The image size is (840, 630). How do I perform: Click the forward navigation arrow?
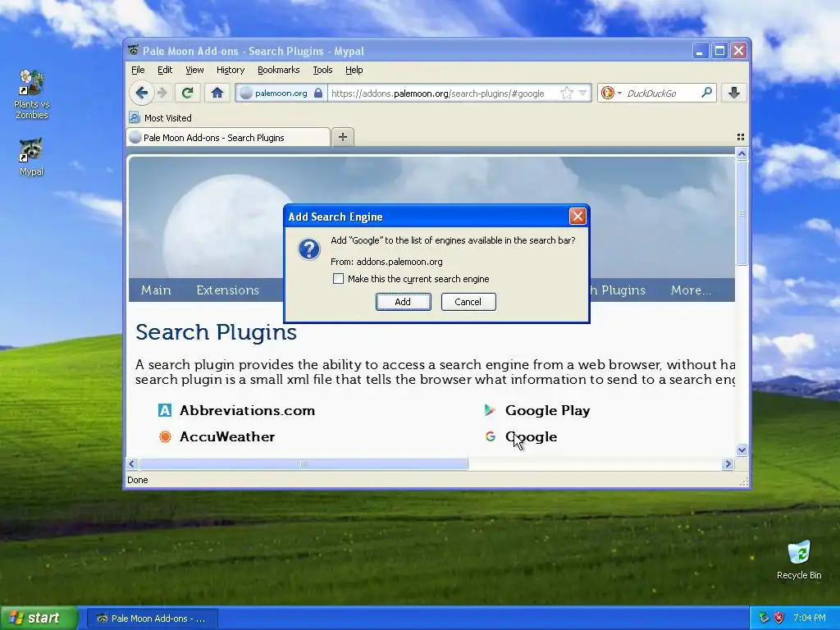[162, 93]
